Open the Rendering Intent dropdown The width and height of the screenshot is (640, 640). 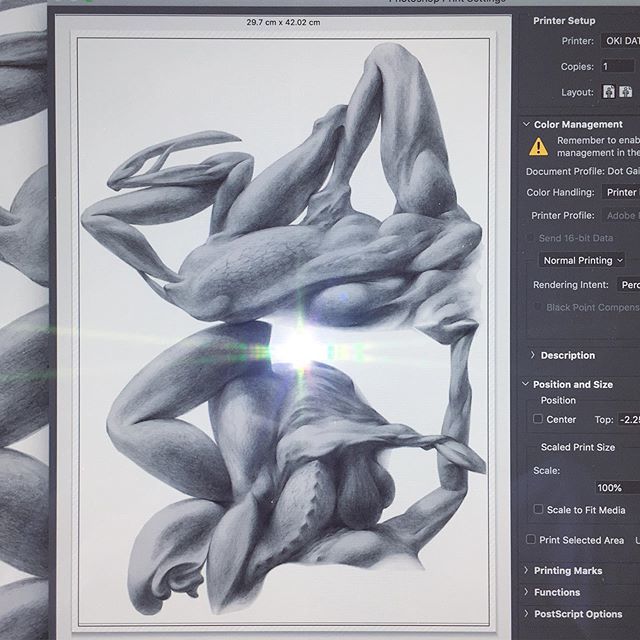pyautogui.click(x=629, y=284)
